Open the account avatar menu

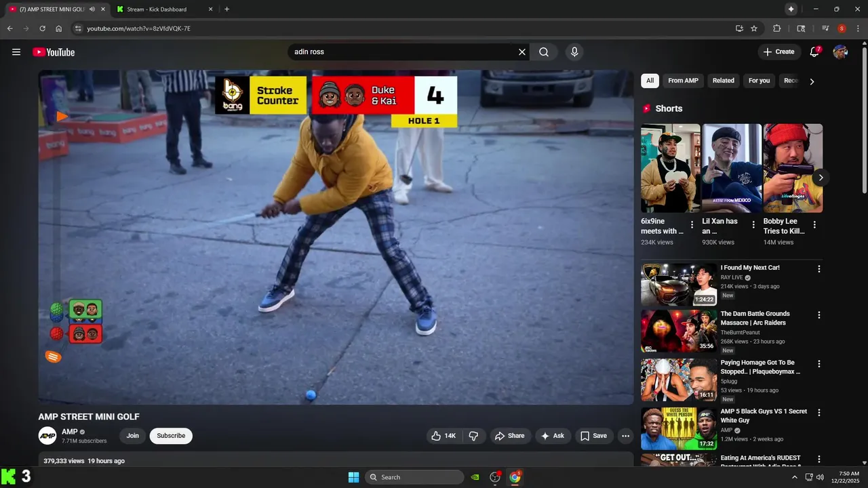(840, 52)
